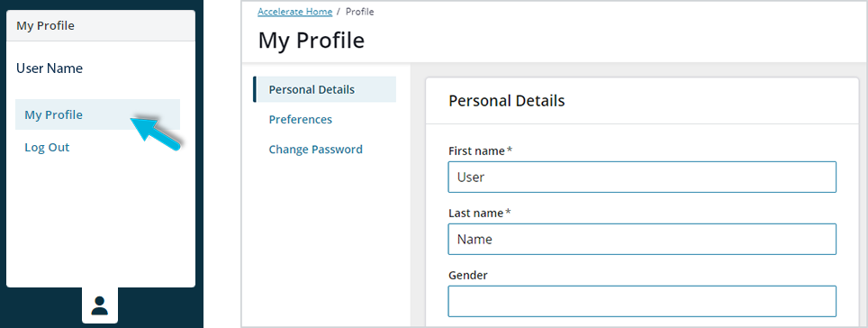Switch to the Personal Details tab
868x328 pixels.
point(325,89)
